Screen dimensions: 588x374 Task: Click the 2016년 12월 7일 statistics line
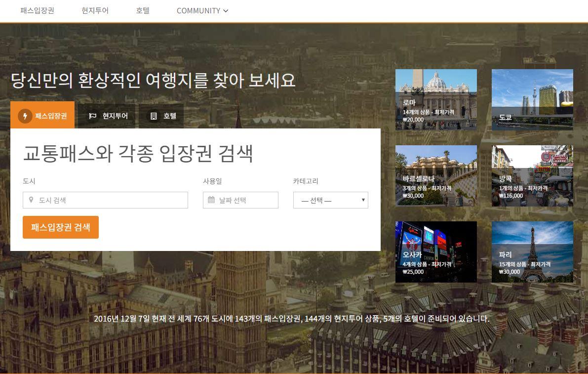click(x=291, y=319)
